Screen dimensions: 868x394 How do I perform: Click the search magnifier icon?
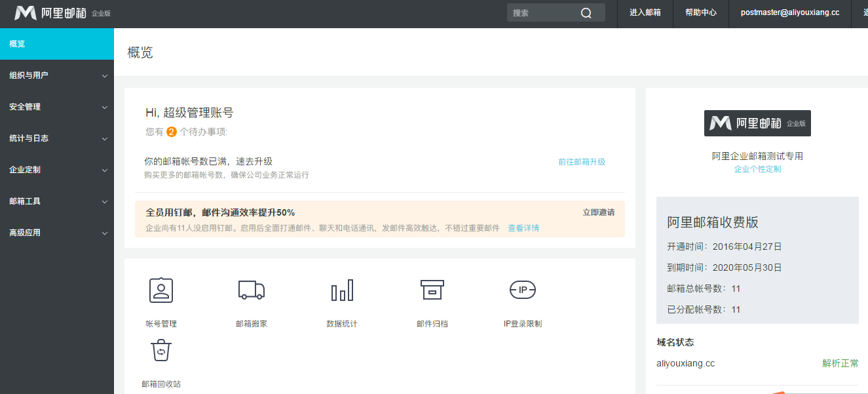(x=586, y=13)
